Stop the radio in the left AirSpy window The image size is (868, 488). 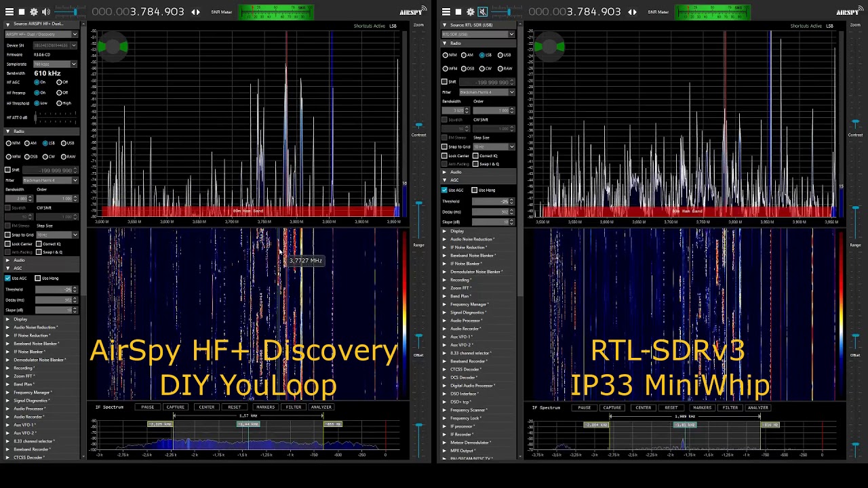[x=22, y=12]
